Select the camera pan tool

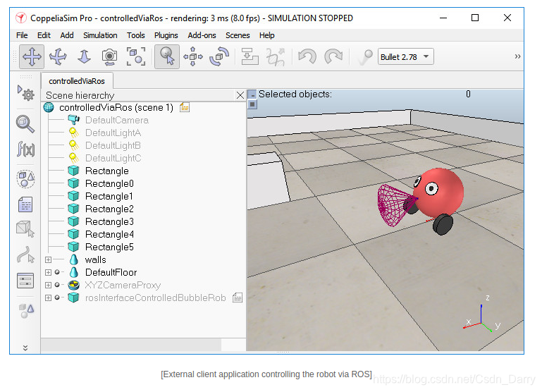coord(32,56)
